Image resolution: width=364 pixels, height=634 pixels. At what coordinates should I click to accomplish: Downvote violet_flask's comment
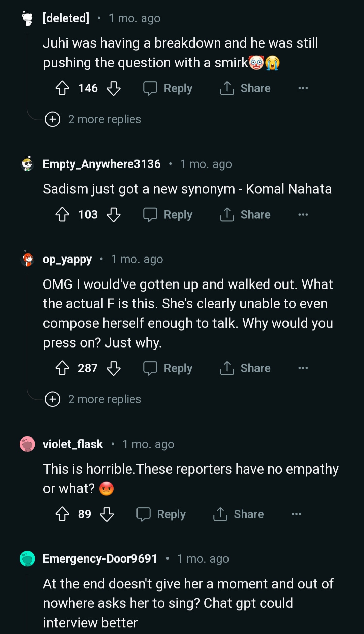107,514
